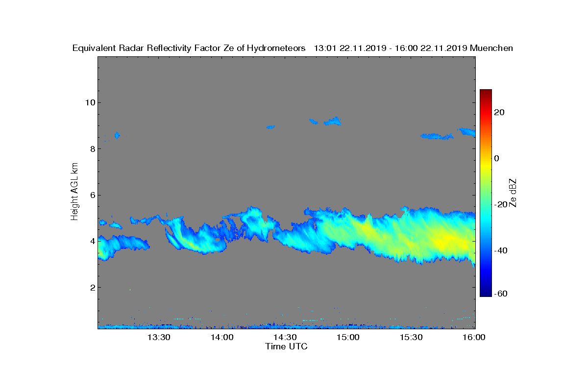Click the 16:00 time tick label

[474, 337]
